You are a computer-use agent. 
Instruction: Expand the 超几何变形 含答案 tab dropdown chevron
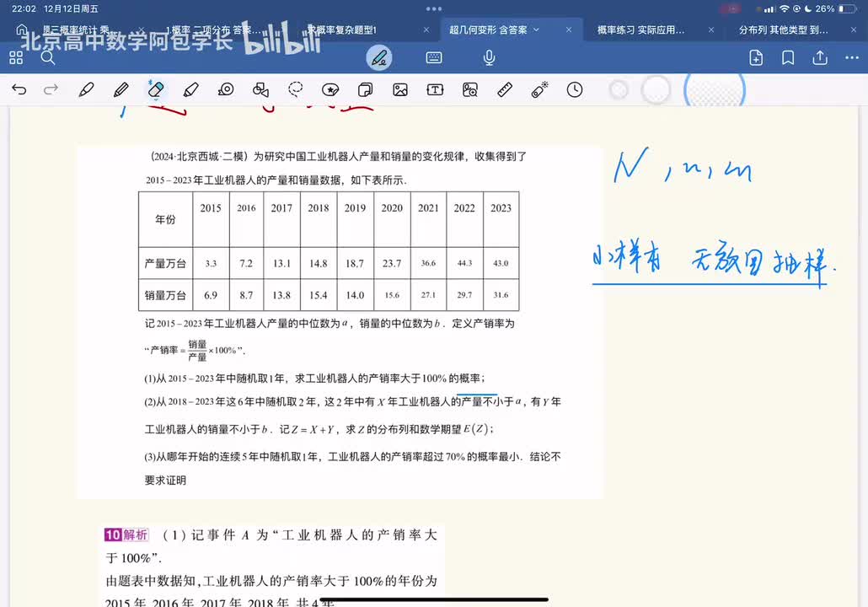pos(537,30)
